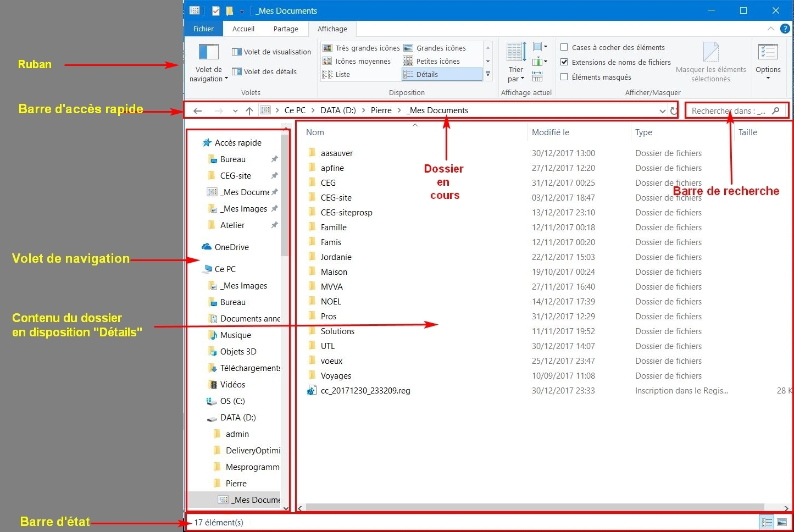Image resolution: width=794 pixels, height=532 pixels.
Task: Click the back navigation arrow
Action: pos(198,111)
